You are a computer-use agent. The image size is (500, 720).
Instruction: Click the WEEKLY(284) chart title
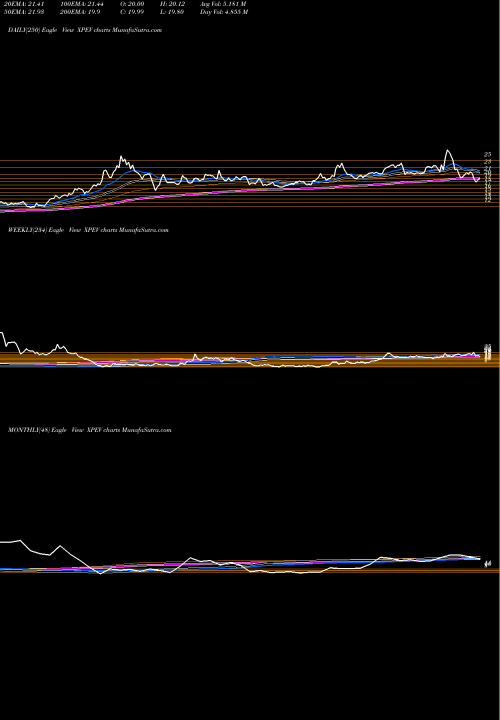(x=88, y=230)
